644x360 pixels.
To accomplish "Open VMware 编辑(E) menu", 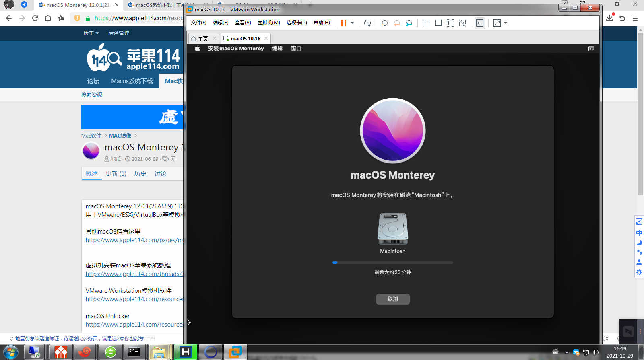I will (x=221, y=23).
